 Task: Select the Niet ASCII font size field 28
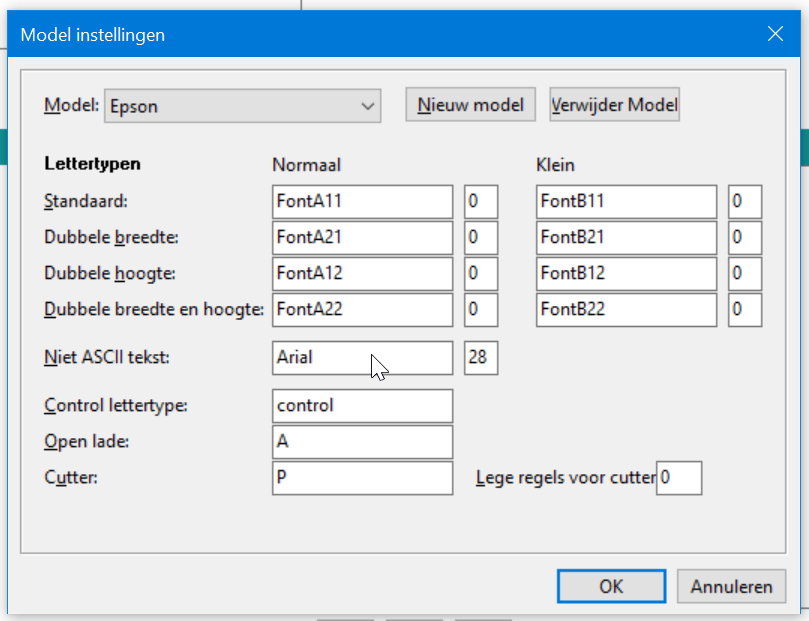coord(481,358)
